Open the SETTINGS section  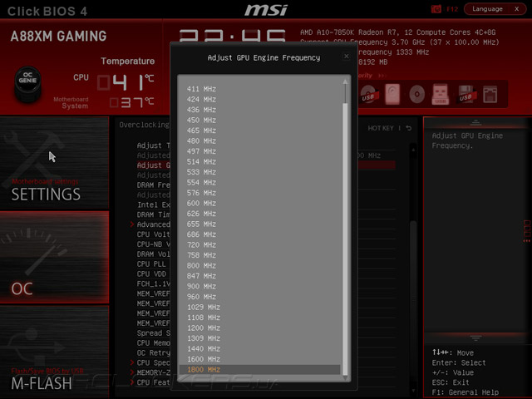[54, 163]
